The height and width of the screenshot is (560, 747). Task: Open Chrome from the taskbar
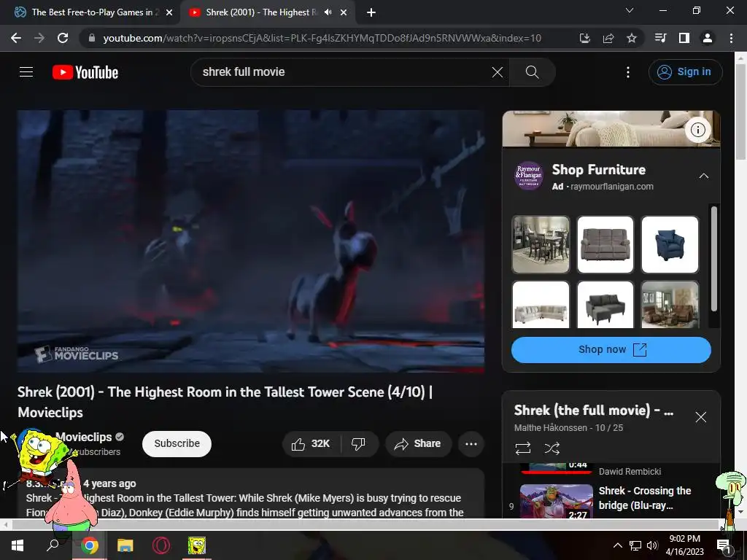[x=89, y=545]
